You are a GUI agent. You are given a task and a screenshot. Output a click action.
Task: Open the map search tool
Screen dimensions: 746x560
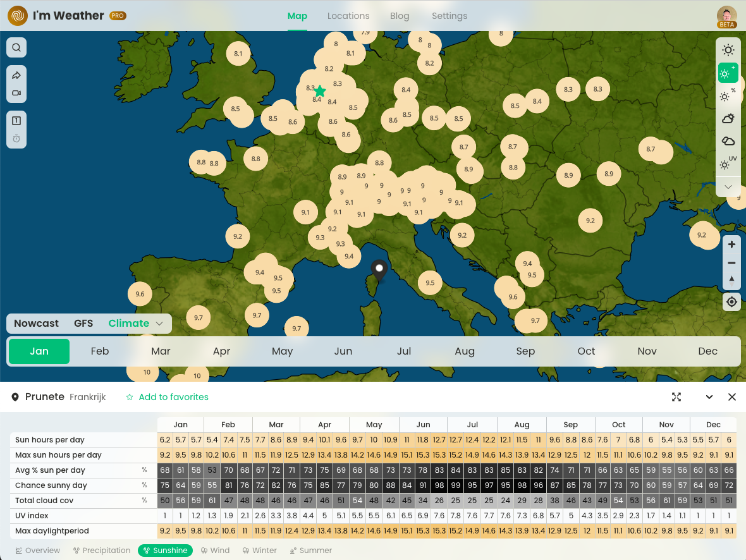click(x=16, y=47)
